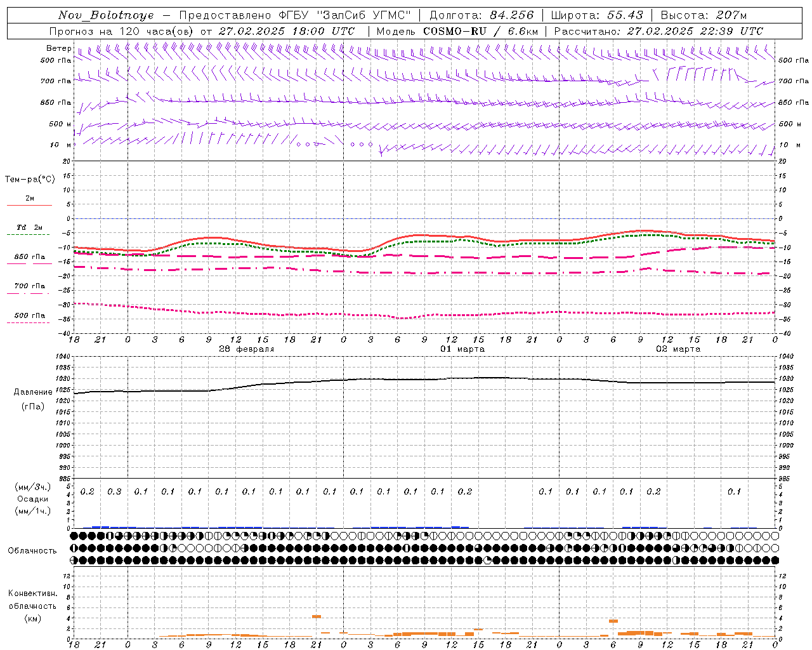The width and height of the screenshot is (812, 650).
Task: Click the date label "28 февраля"
Action: point(247,349)
